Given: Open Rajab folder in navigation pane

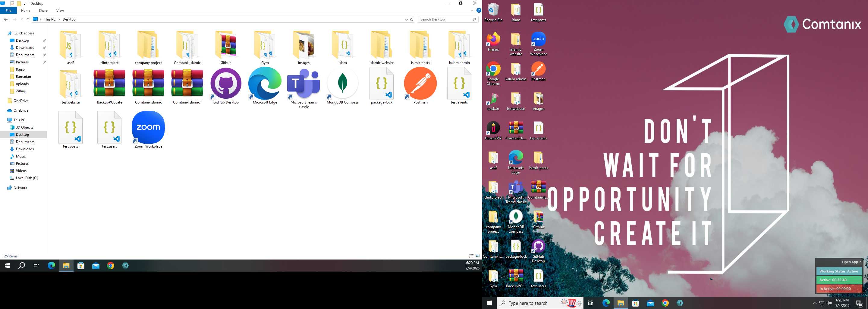Looking at the screenshot, I should click(20, 69).
